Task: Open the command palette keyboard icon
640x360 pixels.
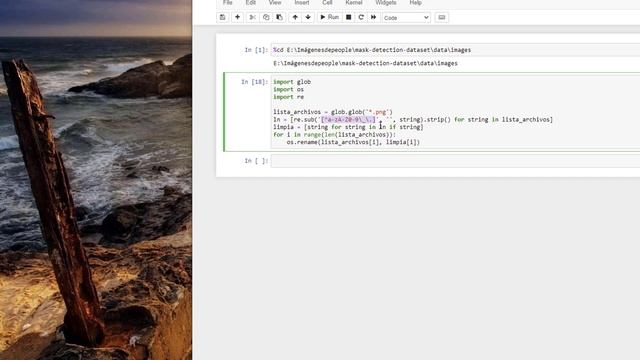Action: click(442, 18)
